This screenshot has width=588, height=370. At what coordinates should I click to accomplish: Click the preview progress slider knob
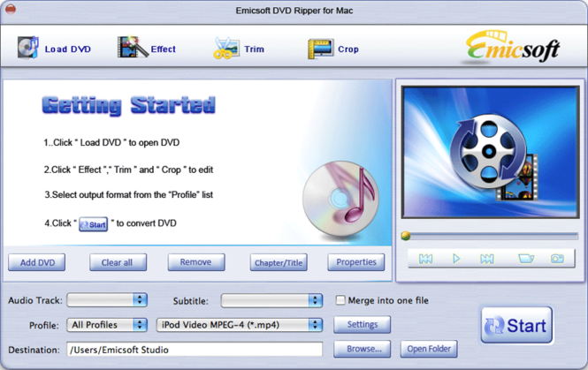406,236
